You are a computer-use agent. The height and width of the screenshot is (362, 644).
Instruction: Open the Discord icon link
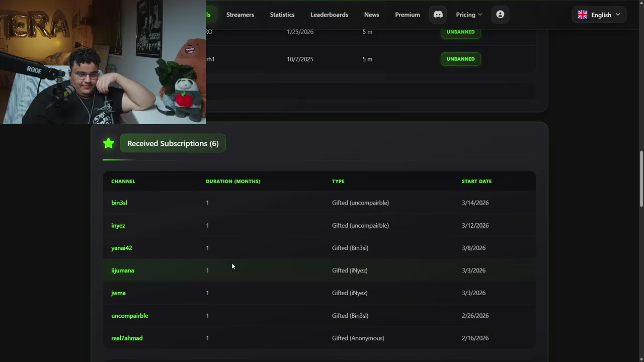[x=438, y=15]
